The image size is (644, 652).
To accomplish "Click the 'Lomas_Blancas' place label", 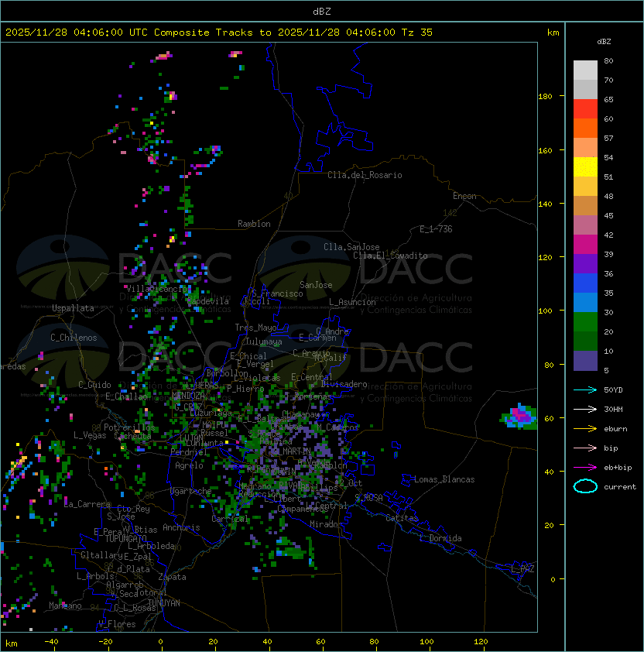I will pyautogui.click(x=444, y=479).
